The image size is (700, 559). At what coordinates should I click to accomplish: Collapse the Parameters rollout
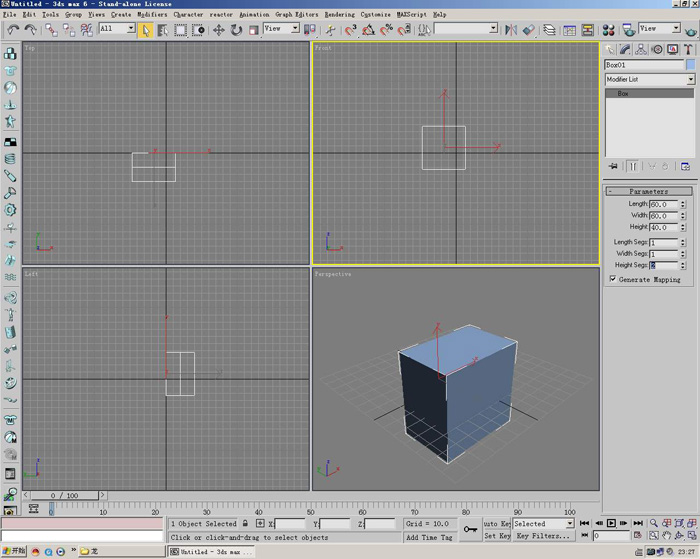pyautogui.click(x=648, y=191)
